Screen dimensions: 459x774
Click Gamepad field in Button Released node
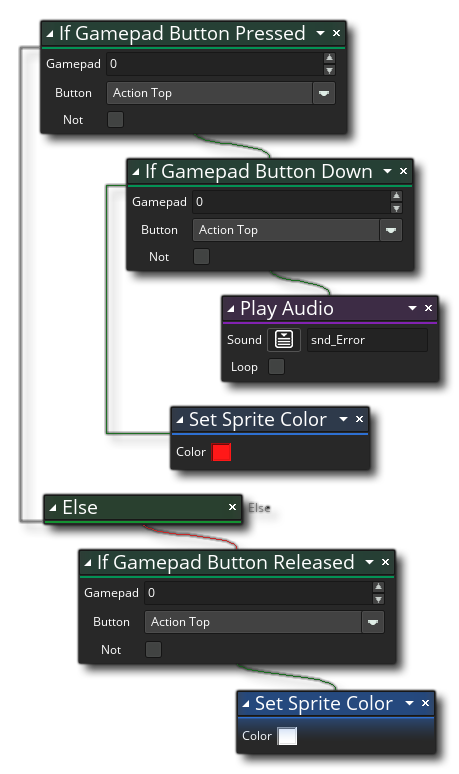[259, 593]
